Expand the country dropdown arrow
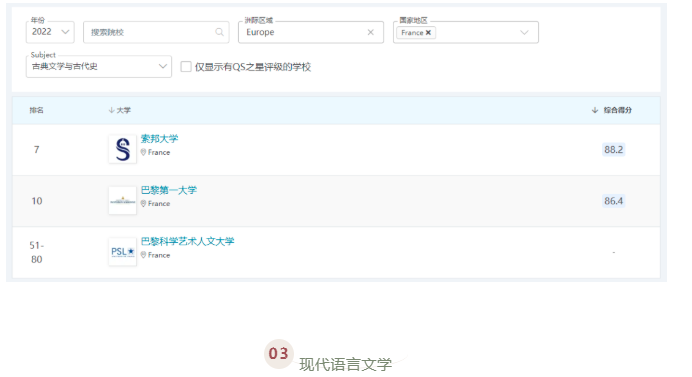The width and height of the screenshot is (692, 377). [524, 32]
